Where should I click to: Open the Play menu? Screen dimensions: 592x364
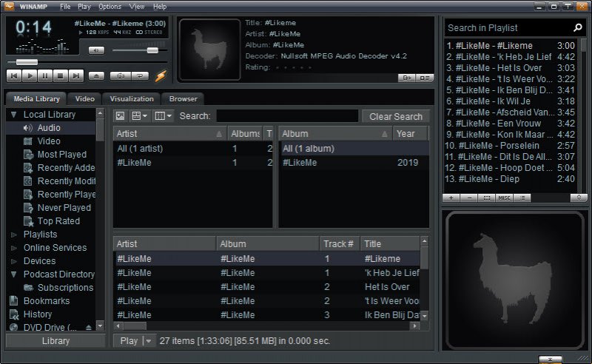click(84, 7)
